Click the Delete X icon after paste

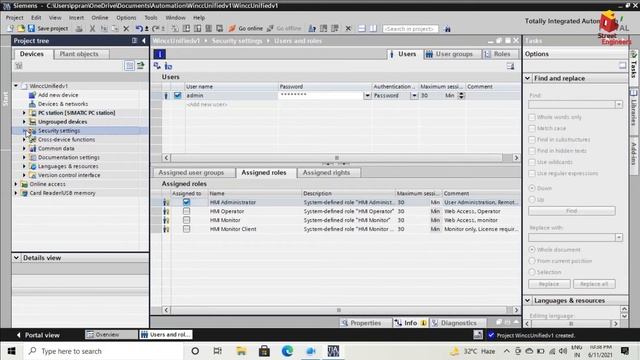tap(126, 29)
